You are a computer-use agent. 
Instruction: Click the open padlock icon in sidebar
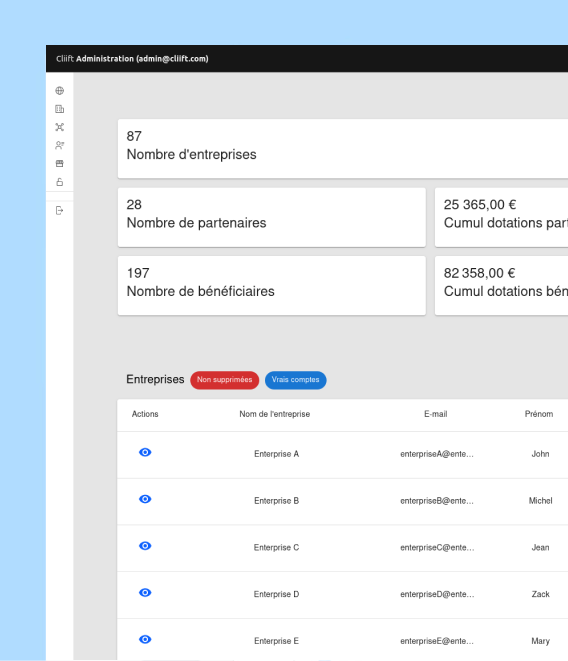[x=59, y=182]
